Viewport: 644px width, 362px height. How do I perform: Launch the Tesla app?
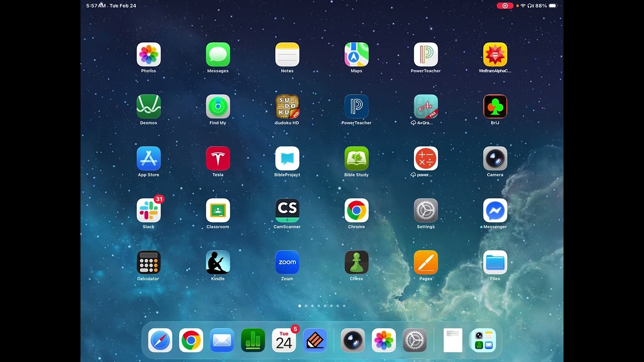pyautogui.click(x=218, y=158)
